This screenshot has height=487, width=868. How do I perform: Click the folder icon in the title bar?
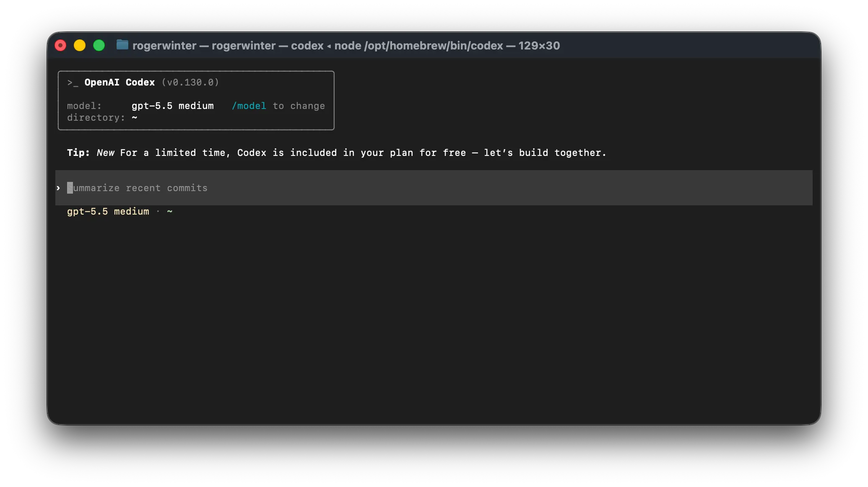click(x=122, y=45)
